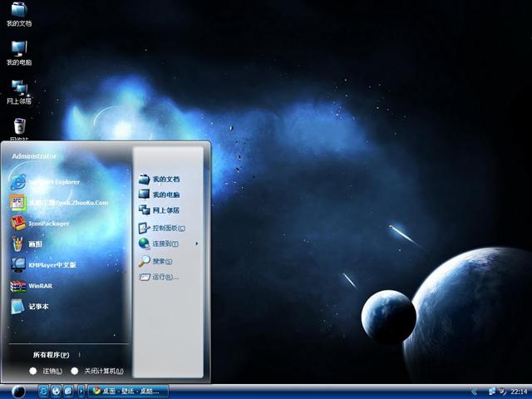The width and height of the screenshot is (532, 399).
Task: Expand 所有程序 (All Programs) list
Action: click(52, 355)
